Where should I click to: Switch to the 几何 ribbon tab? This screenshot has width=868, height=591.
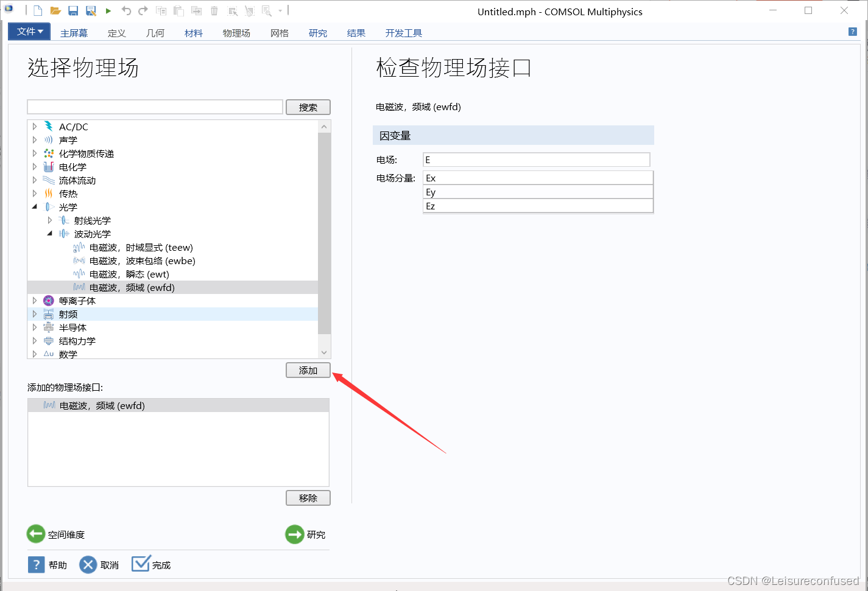(x=155, y=33)
